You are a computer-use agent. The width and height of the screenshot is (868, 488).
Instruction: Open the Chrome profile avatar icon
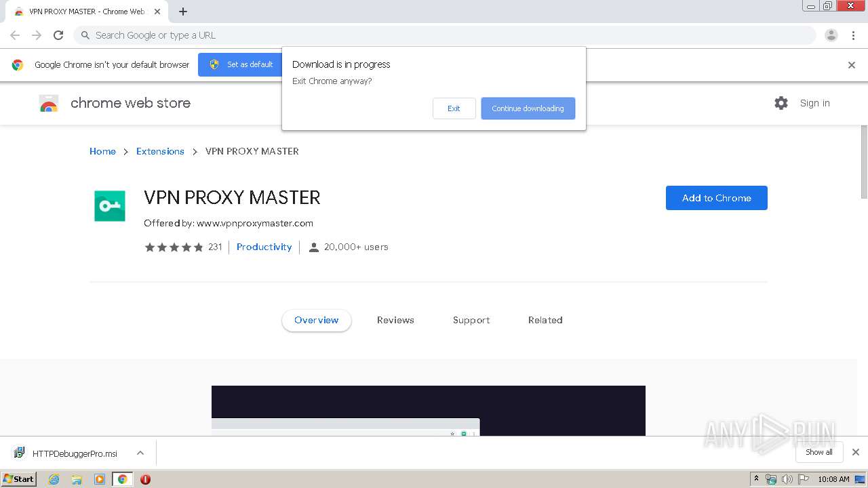pyautogui.click(x=831, y=35)
